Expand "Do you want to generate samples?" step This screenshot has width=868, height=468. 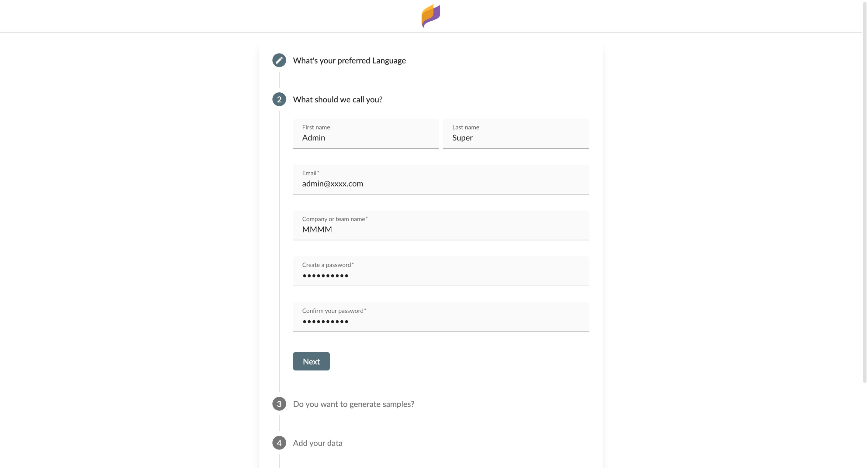(x=354, y=404)
